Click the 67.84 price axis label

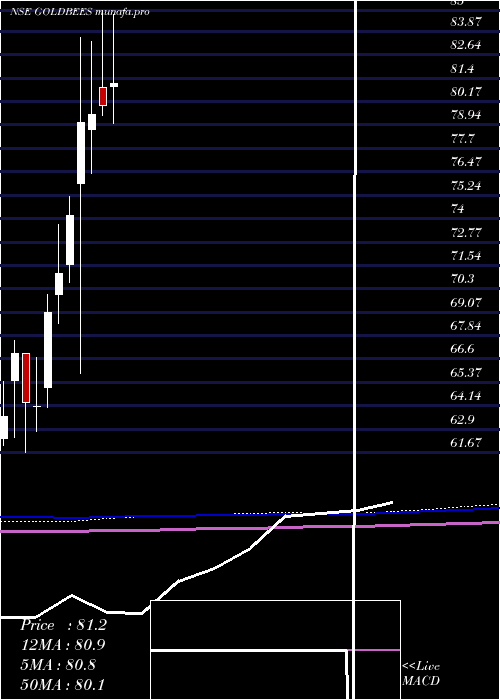click(466, 326)
